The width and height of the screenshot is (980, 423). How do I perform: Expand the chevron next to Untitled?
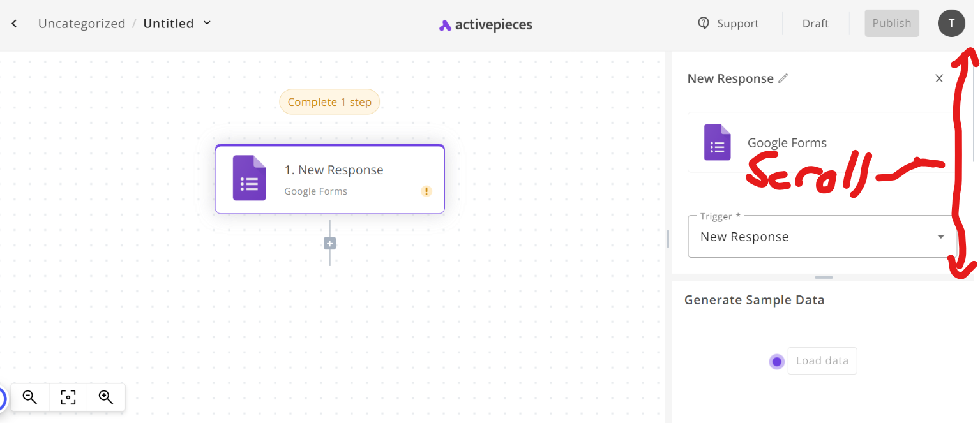(207, 23)
